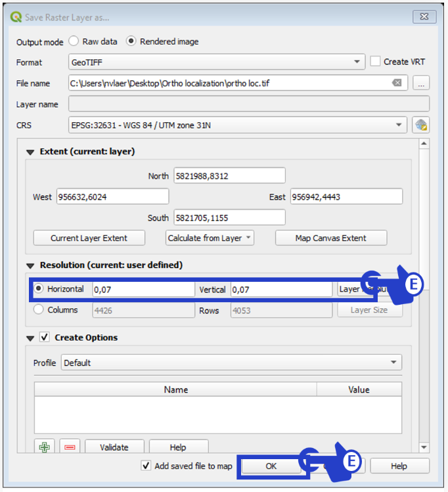This screenshot has width=448, height=492.
Task: Clear the File name field text
Action: point(397,83)
